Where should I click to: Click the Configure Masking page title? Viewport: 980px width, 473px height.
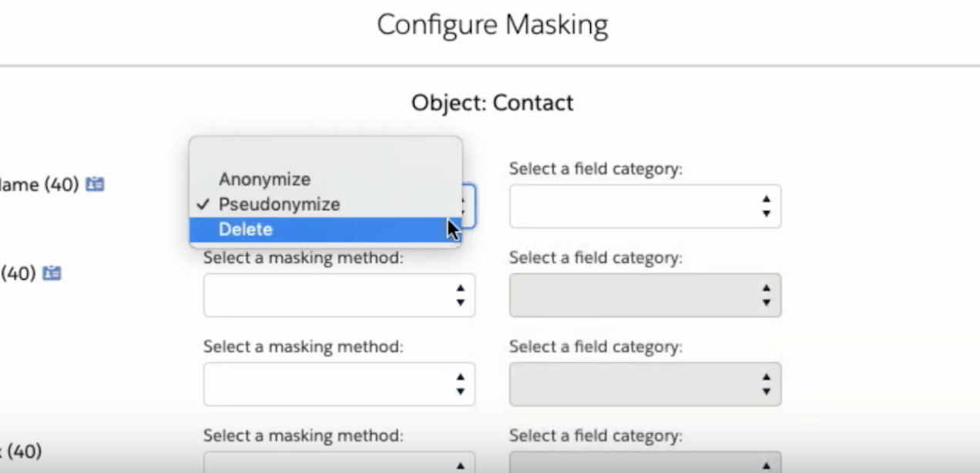click(492, 24)
